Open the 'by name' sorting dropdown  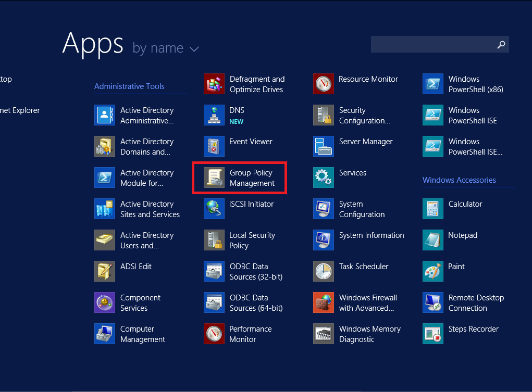(x=166, y=48)
